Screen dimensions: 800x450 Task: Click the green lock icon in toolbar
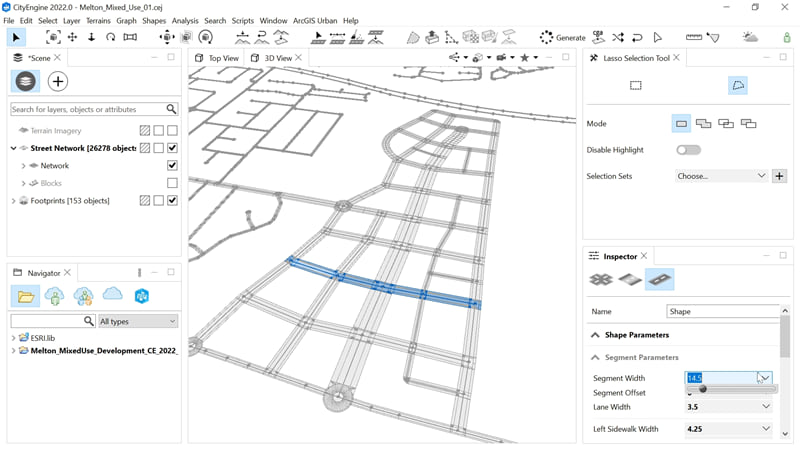tap(787, 37)
